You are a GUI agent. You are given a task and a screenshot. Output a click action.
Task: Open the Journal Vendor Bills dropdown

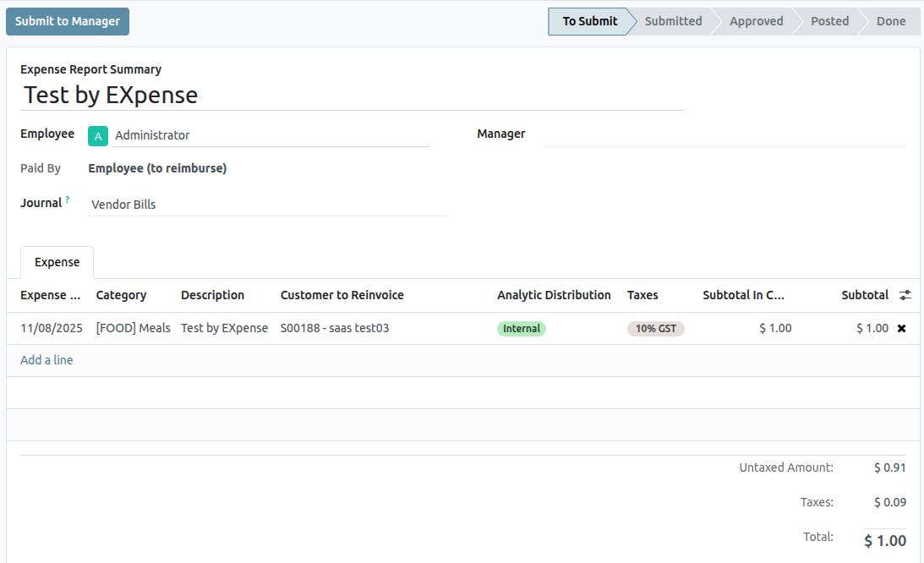(x=268, y=204)
